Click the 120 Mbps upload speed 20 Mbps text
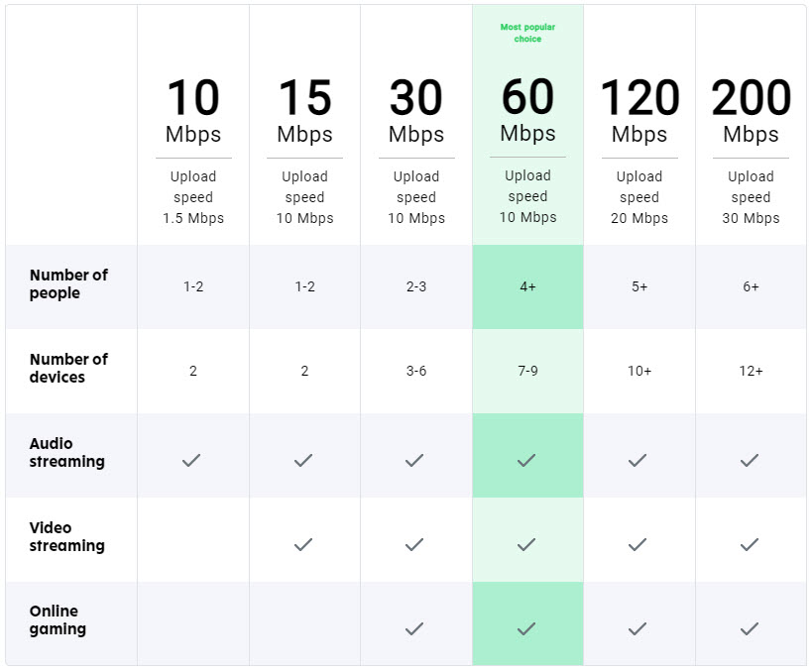The height and width of the screenshot is (672, 812). (639, 197)
